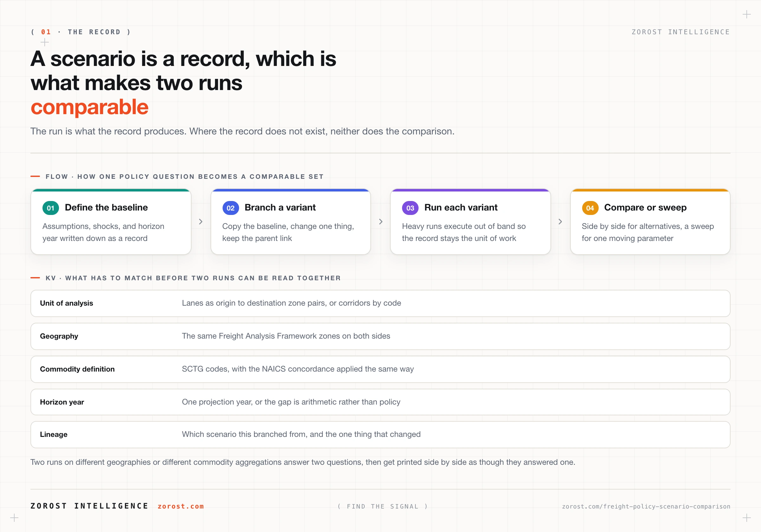Click the Zorost Intelligence header label

coord(681,32)
